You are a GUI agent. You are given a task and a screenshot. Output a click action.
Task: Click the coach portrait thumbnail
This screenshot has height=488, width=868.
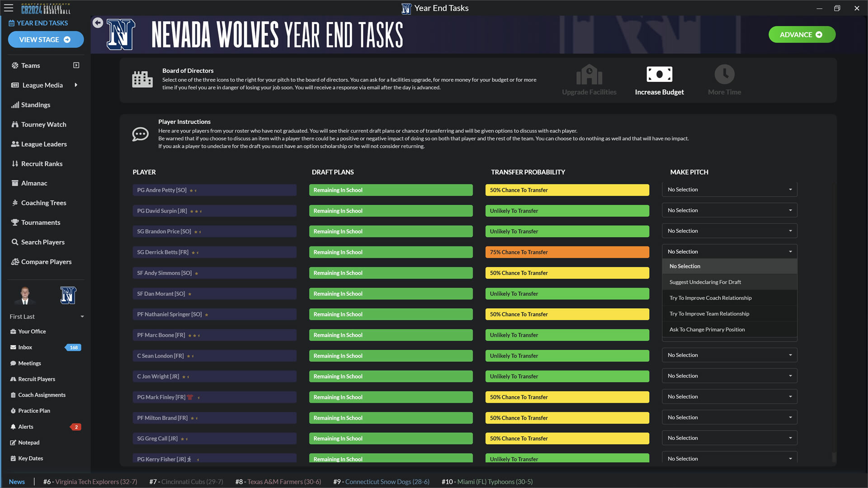coord(25,296)
